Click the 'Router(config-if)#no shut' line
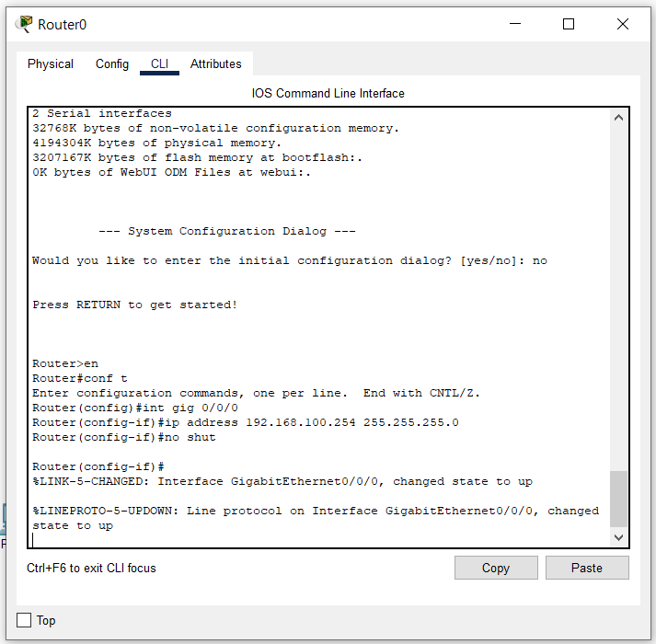The height and width of the screenshot is (644, 656). click(124, 437)
